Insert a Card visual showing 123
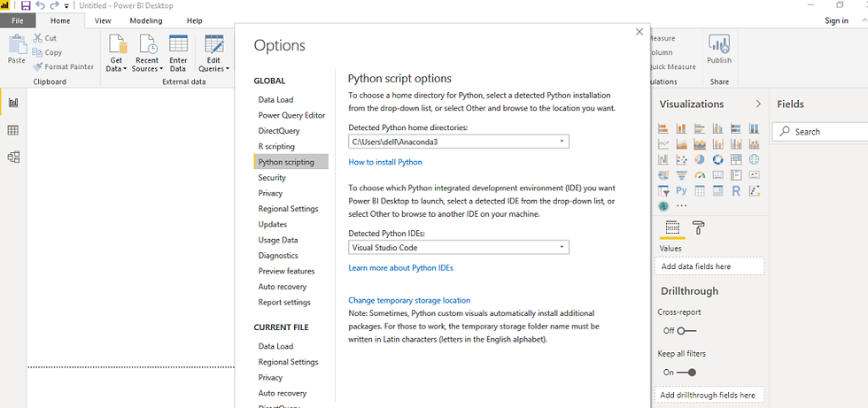This screenshot has height=408, width=868. pos(718,174)
